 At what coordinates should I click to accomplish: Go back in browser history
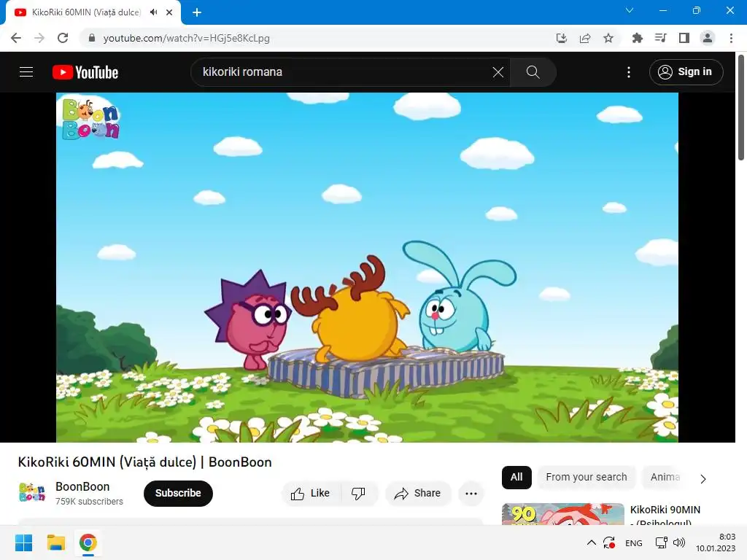[x=16, y=38]
